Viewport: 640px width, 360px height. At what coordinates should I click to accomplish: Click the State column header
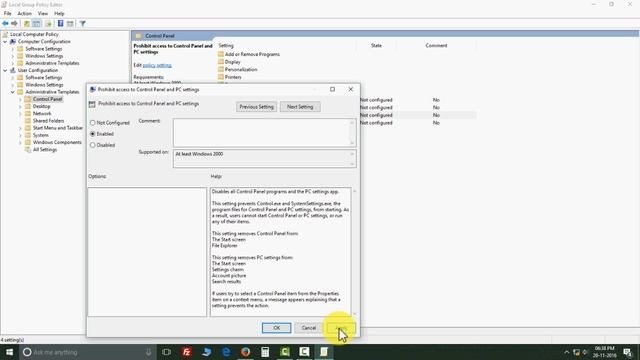point(376,45)
